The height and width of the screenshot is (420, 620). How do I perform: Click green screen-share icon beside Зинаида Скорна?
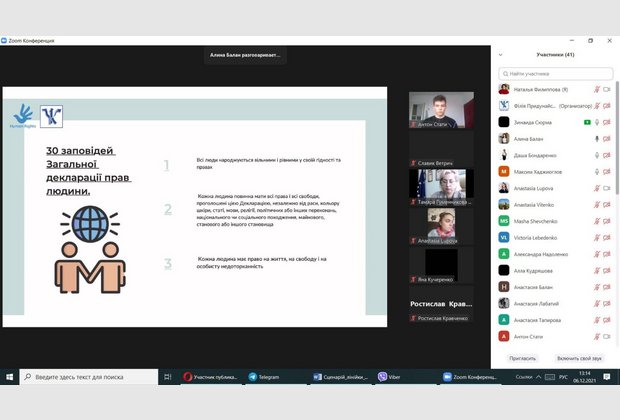pyautogui.click(x=587, y=122)
